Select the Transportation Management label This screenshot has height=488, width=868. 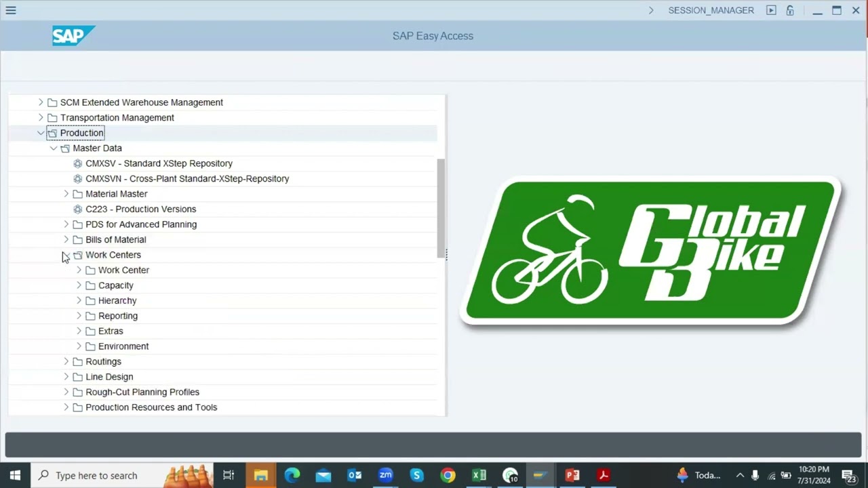coord(117,117)
